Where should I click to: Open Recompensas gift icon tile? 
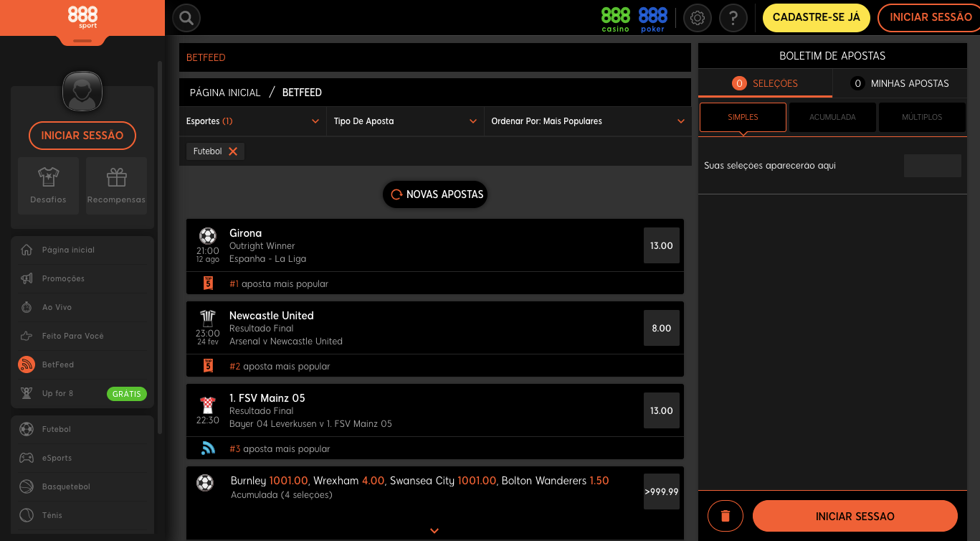tap(116, 186)
